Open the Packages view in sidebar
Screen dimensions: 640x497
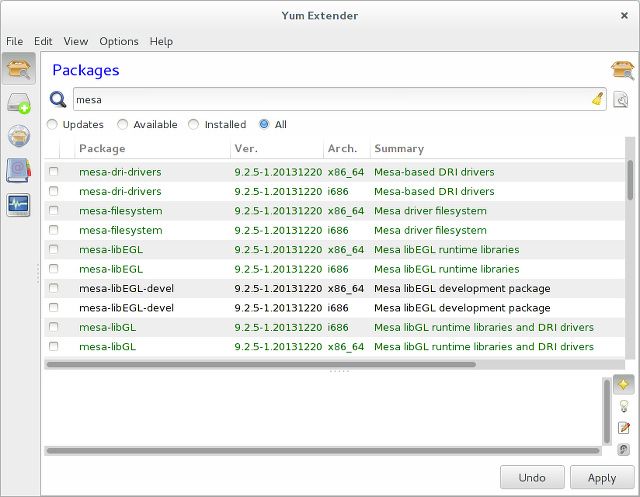(19, 69)
